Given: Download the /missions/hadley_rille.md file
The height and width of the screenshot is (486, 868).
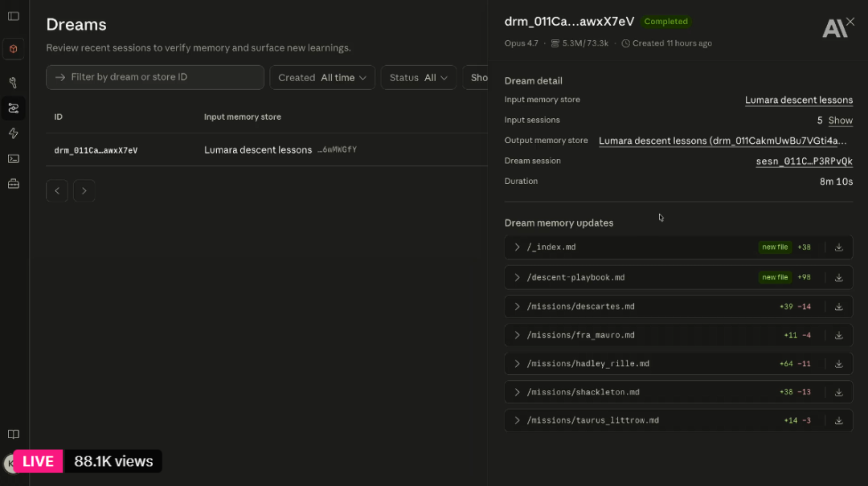Looking at the screenshot, I should pos(838,364).
